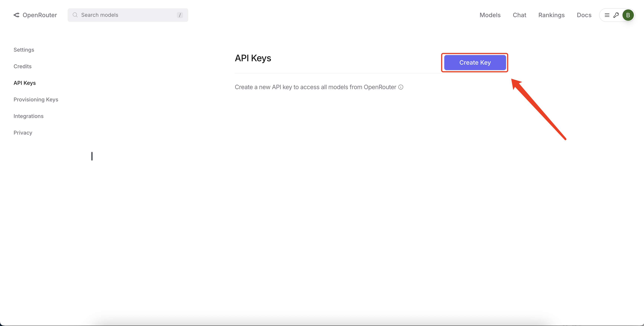644x326 pixels.
Task: View the Rankings page
Action: [551, 15]
